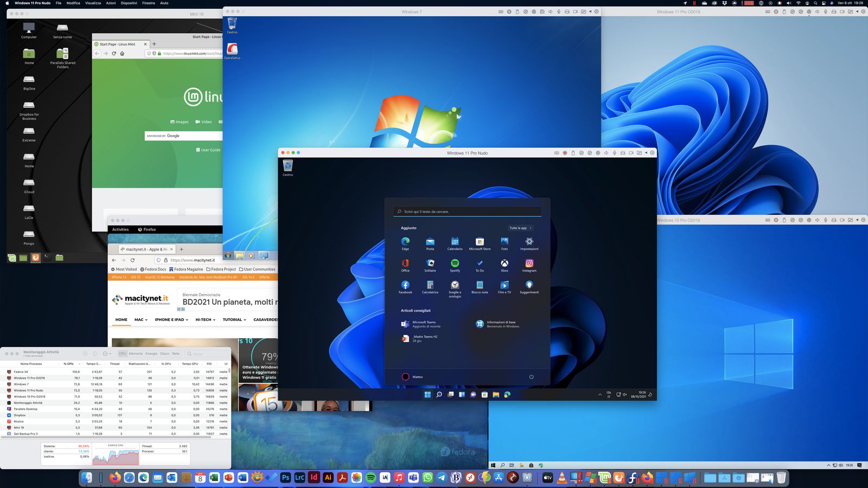Click Tutte le app chevron button
Image resolution: width=868 pixels, height=488 pixels.
tap(521, 228)
